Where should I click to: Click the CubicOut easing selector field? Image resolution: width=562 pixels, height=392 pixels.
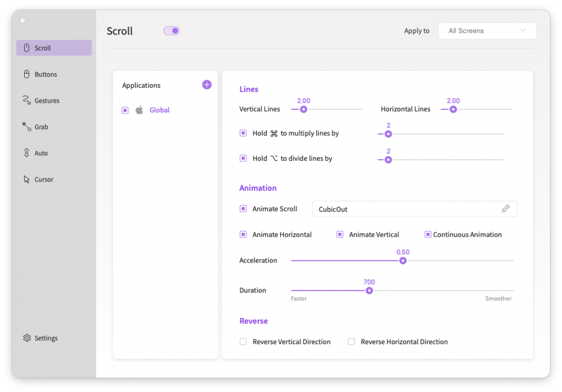[415, 209]
